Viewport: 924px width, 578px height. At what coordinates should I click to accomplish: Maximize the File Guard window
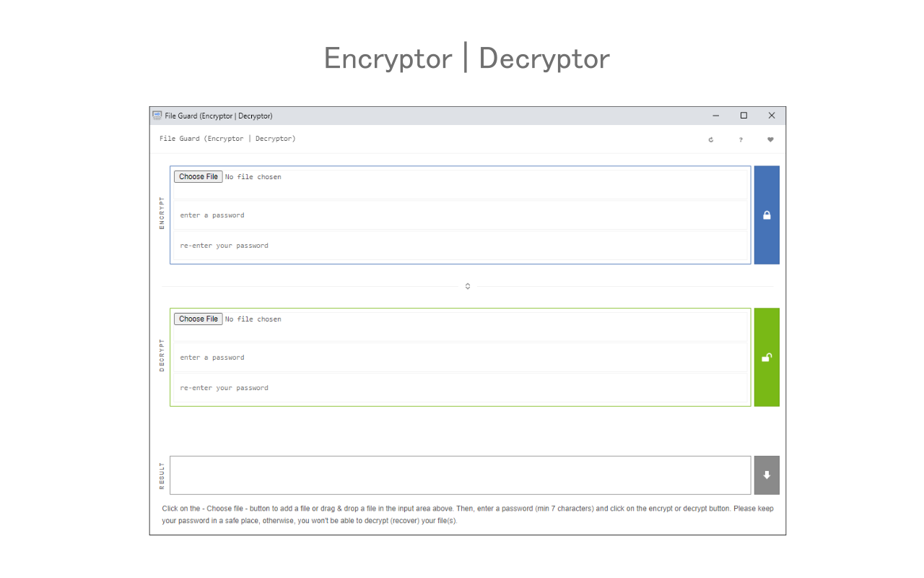744,116
